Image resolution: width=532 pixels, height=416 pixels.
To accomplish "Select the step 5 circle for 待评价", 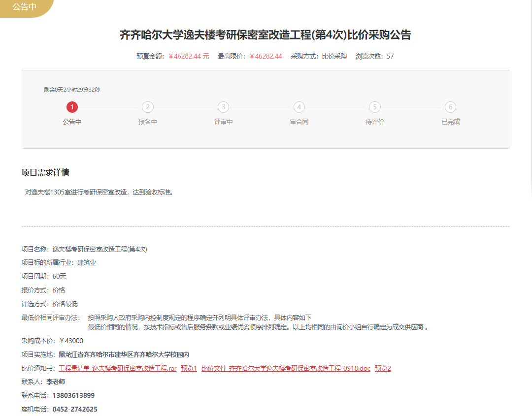I will (375, 107).
